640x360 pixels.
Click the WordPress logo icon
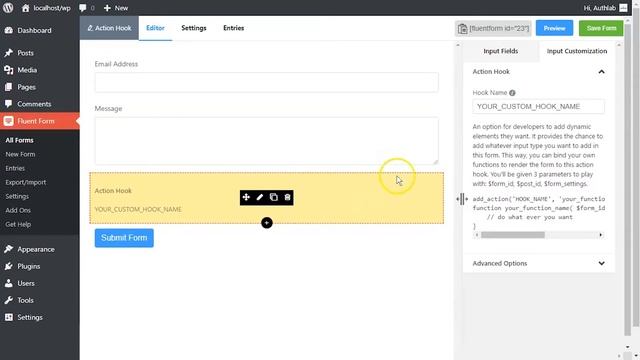point(8,7)
